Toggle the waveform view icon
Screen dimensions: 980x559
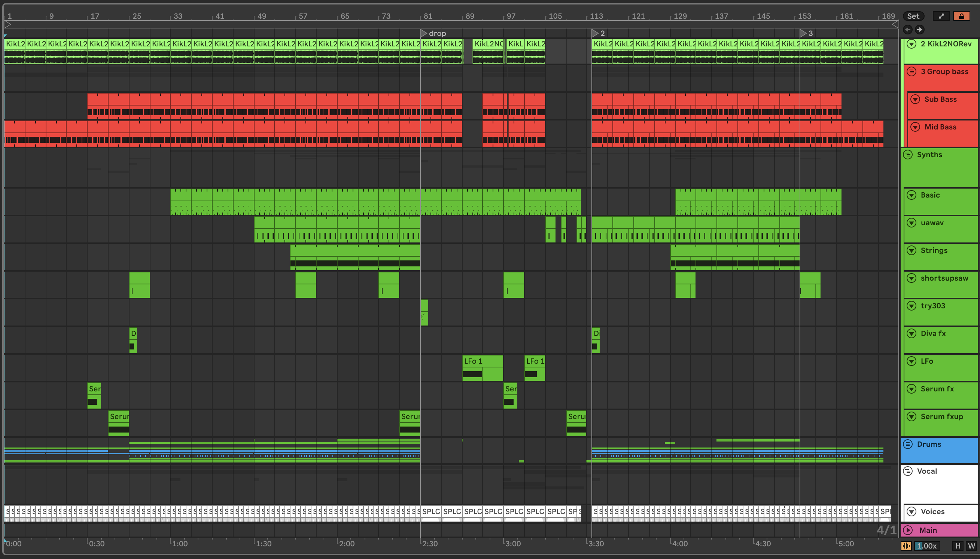point(906,546)
